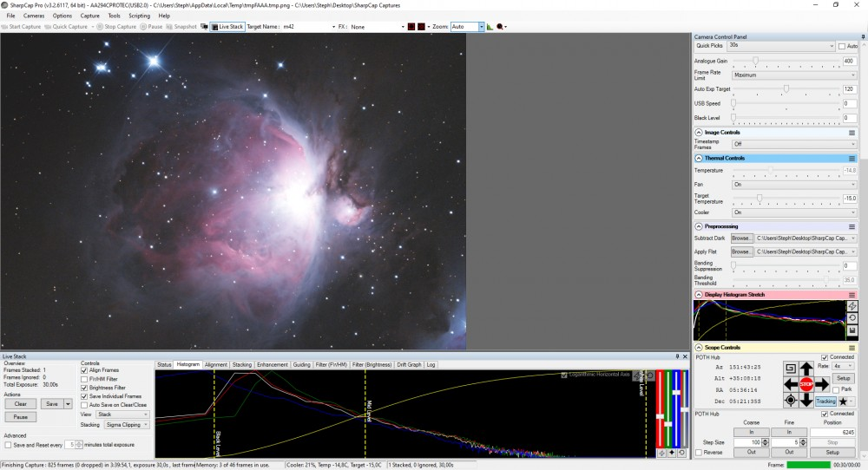Click the Tracking button in Scope Controls
Viewport: 868px width, 470px height.
pyautogui.click(x=825, y=401)
